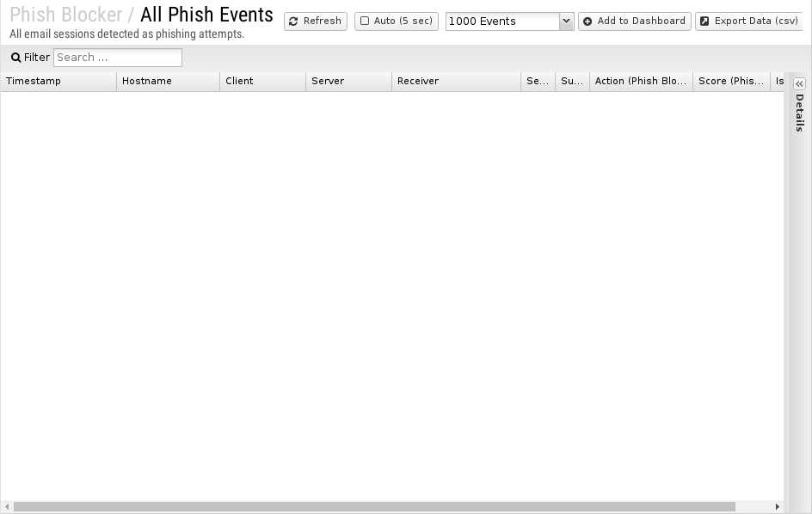This screenshot has width=812, height=514.
Task: Click the scroll right arrow
Action: 777,507
